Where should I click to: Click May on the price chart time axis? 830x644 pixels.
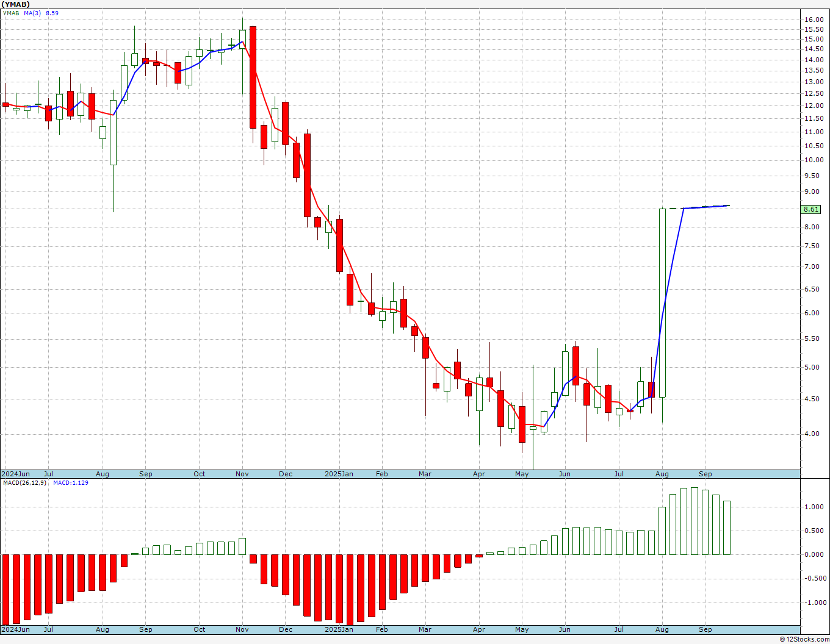point(522,474)
